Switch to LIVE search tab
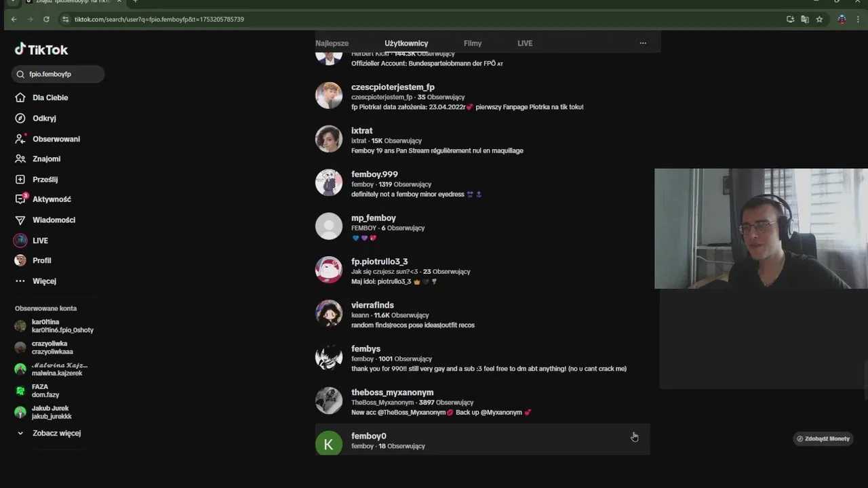Viewport: 868px width, 488px height. pos(525,43)
